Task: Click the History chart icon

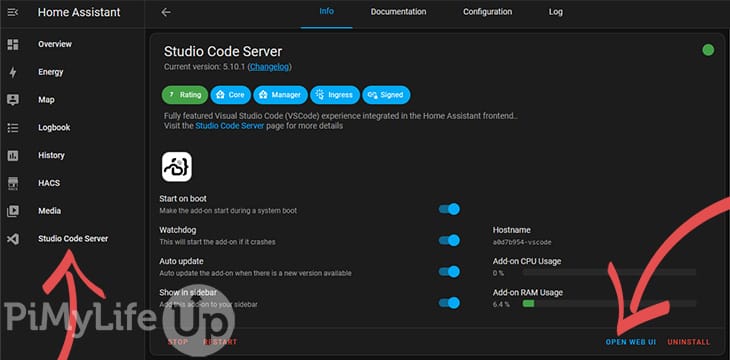Action: tap(13, 156)
